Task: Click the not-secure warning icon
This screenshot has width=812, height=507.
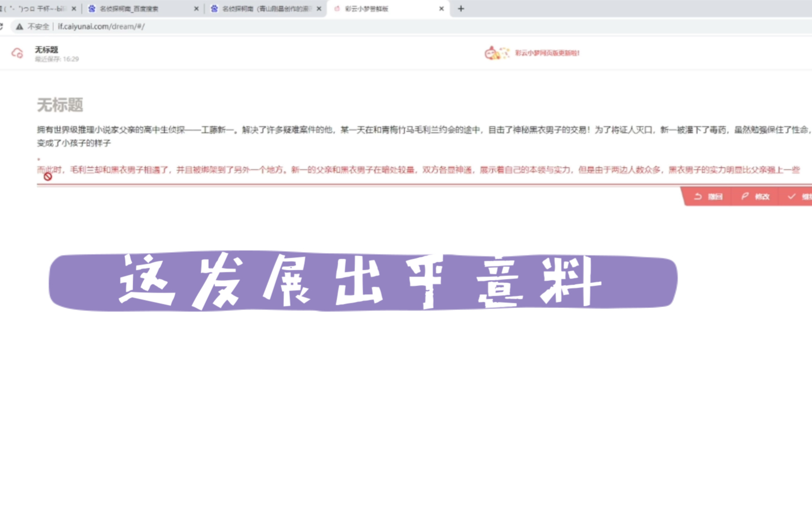Action: coord(19,26)
